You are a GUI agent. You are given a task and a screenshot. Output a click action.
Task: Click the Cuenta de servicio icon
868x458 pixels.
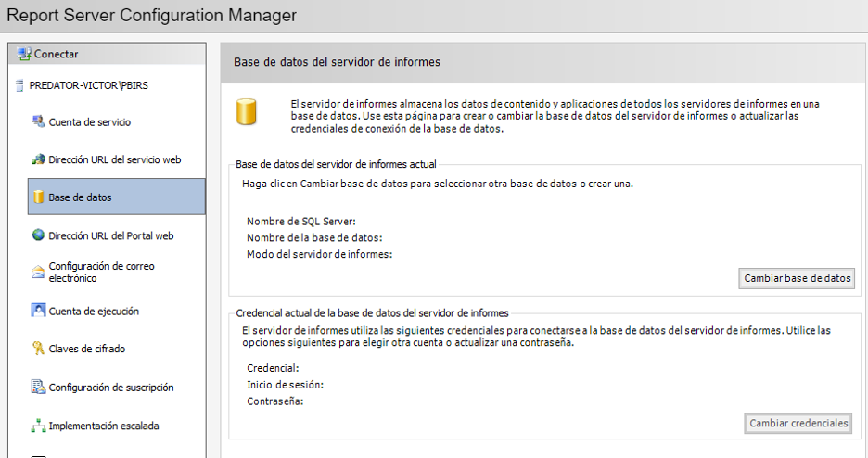pos(38,121)
